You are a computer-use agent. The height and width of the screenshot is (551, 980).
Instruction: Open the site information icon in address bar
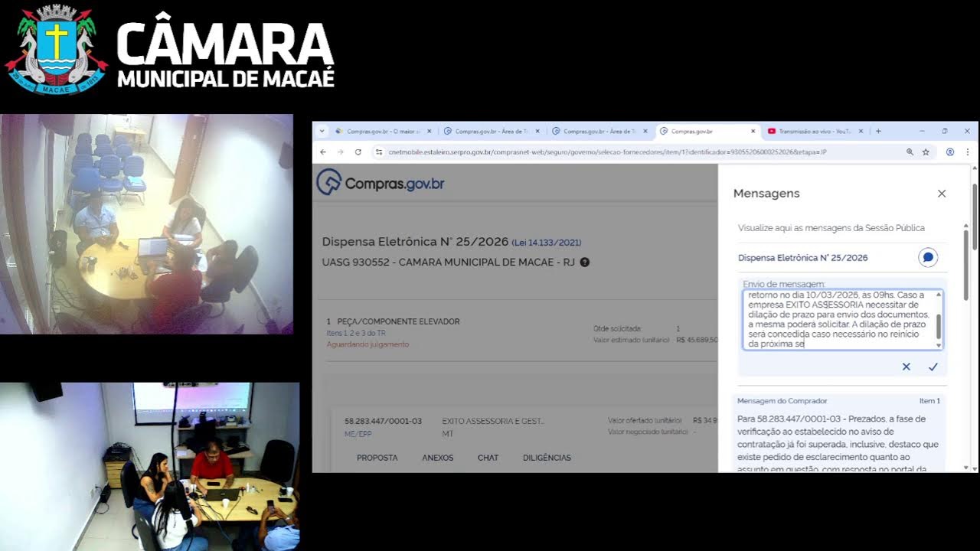[x=378, y=152]
